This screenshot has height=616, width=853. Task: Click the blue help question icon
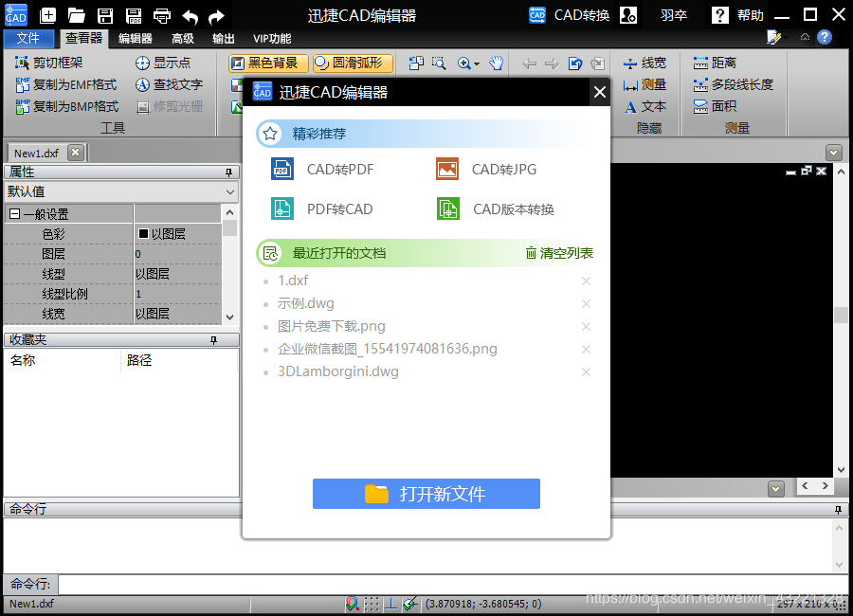(825, 38)
